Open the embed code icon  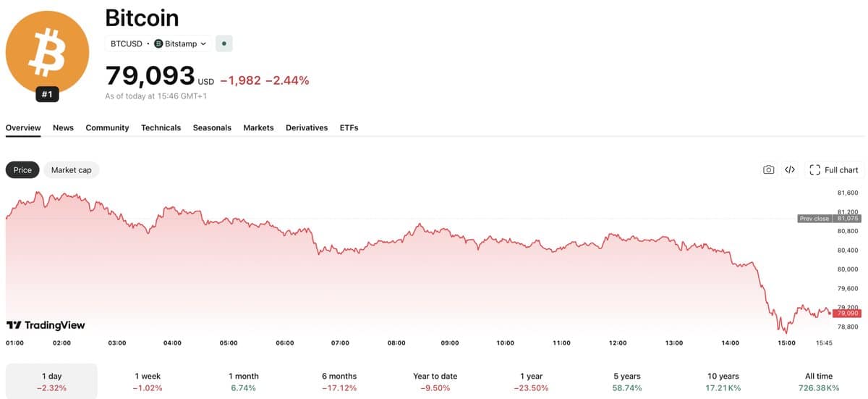[x=790, y=169]
